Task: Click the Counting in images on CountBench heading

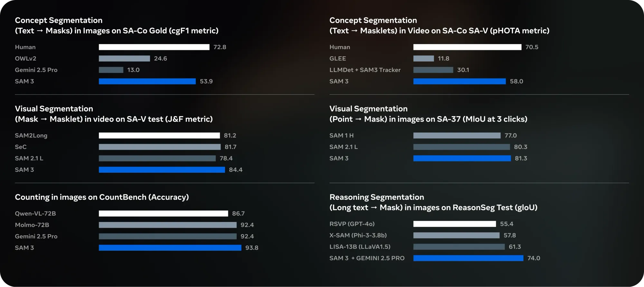Action: tap(102, 197)
